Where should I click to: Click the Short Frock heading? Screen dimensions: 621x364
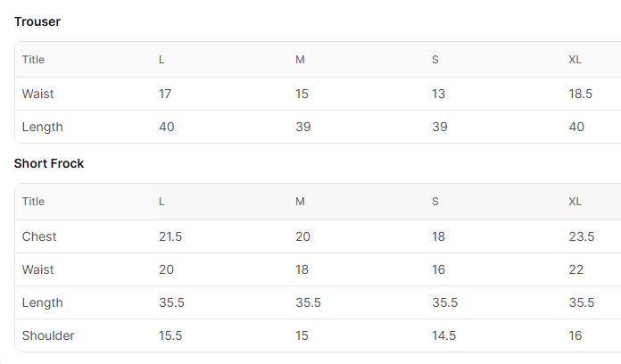point(49,163)
